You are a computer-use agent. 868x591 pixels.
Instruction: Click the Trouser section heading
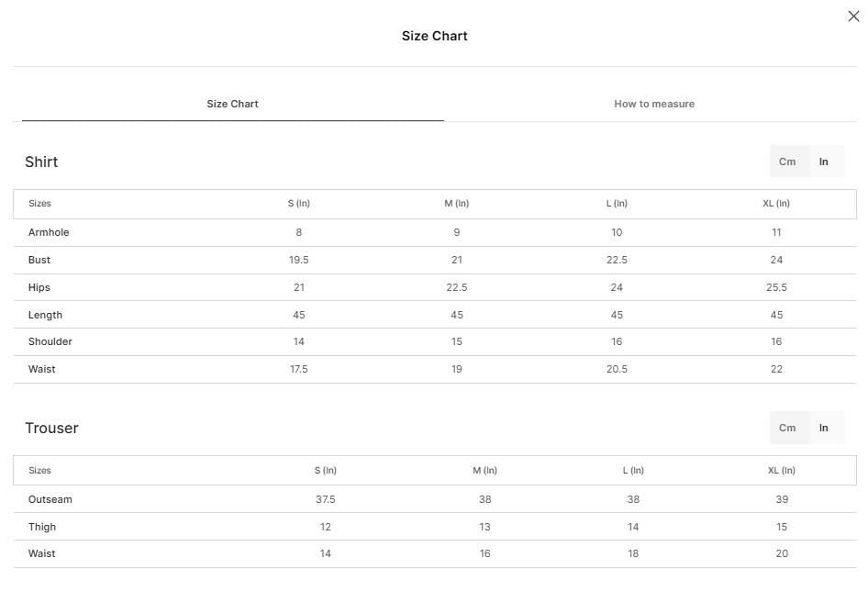pos(52,428)
